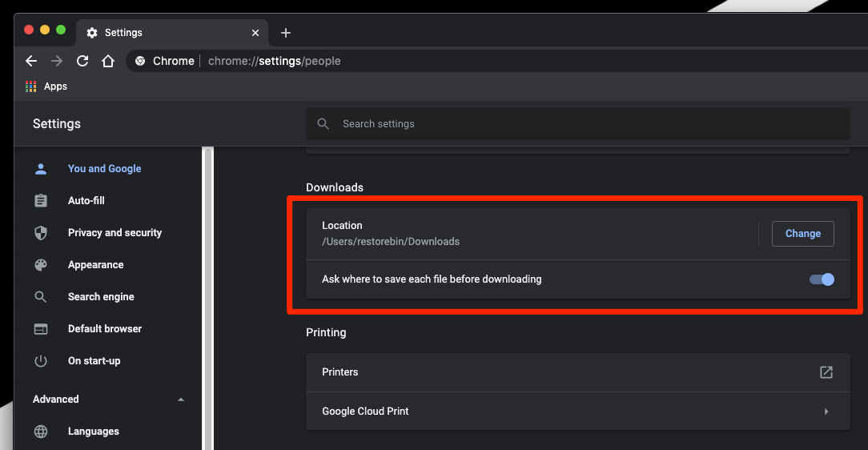Click the Auto-fill clipboard icon
Screen dimensions: 868x450
tap(40, 200)
